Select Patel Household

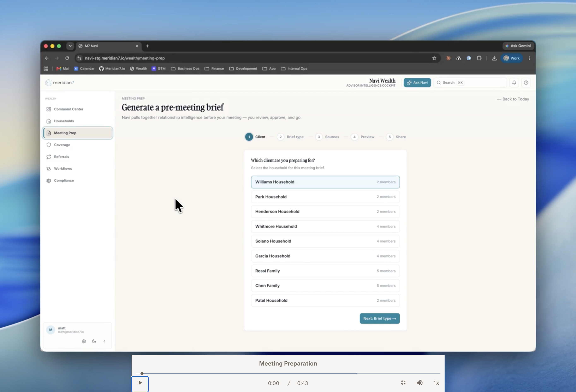coord(325,300)
